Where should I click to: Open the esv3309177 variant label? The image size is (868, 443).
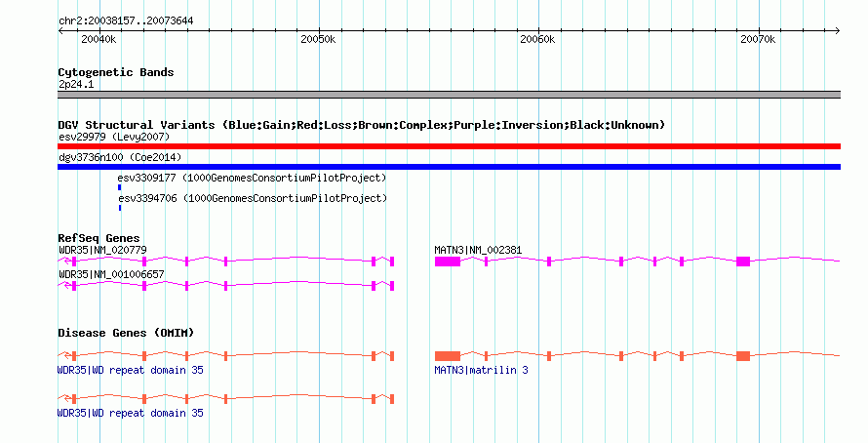tap(252, 178)
